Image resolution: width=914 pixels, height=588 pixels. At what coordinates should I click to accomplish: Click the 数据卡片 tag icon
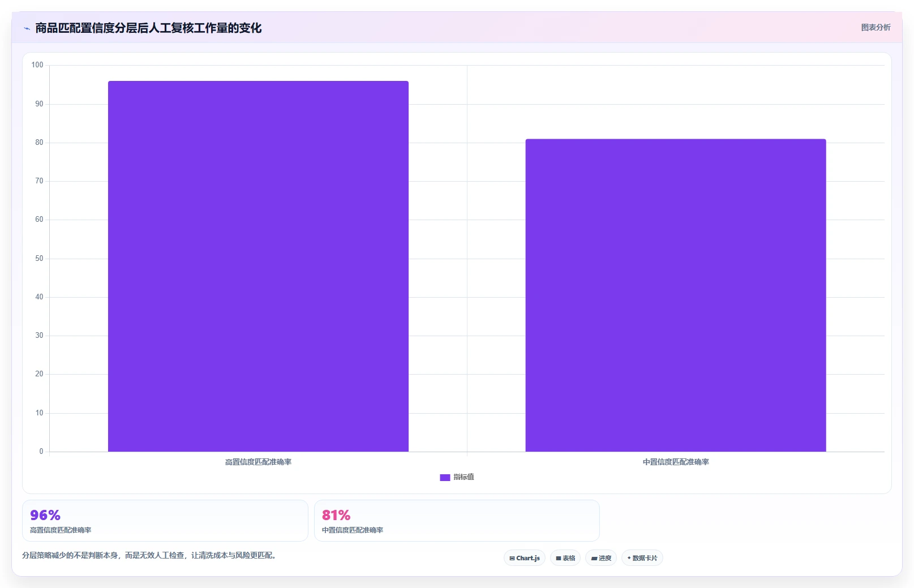pos(629,558)
